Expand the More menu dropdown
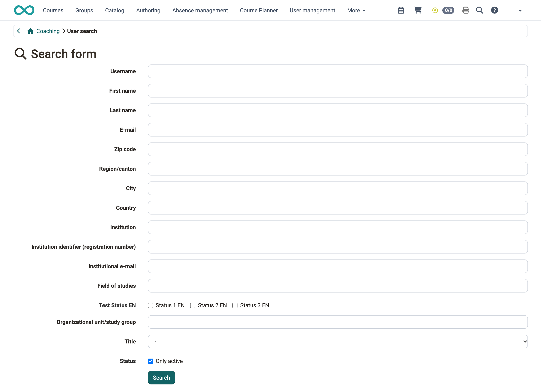 coord(356,11)
